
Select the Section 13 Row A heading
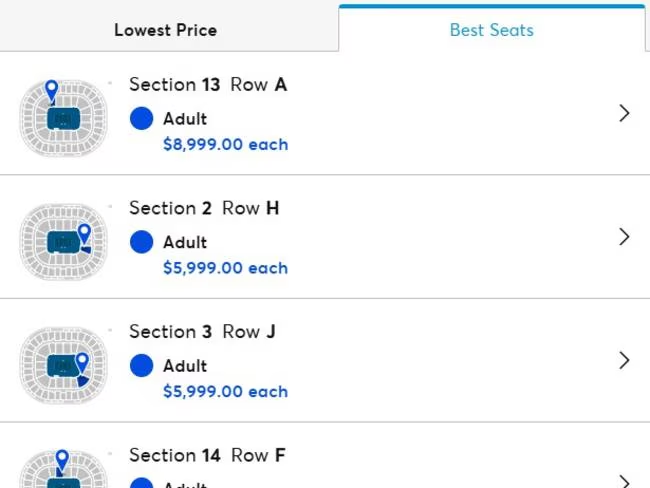[x=208, y=85]
